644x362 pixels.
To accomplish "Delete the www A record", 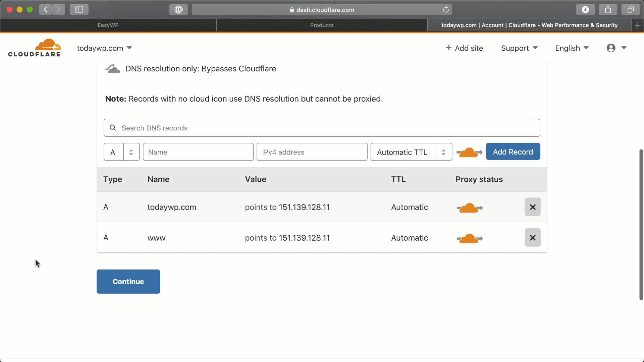I will click(533, 238).
